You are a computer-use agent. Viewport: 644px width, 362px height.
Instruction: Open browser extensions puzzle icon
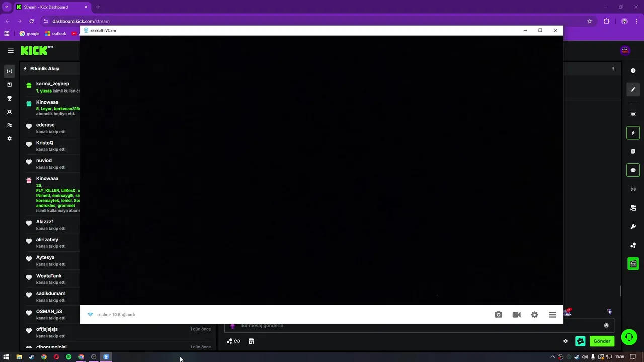[x=606, y=21]
